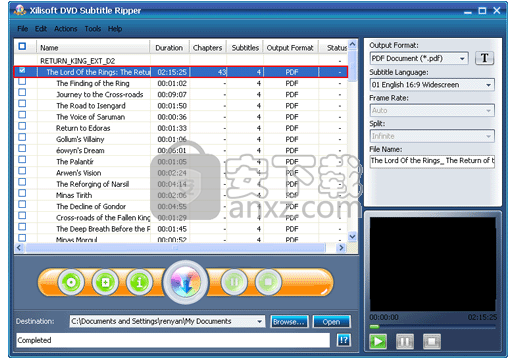Open the Frame Rate dropdown
The width and height of the screenshot is (517, 364).
tap(488, 110)
